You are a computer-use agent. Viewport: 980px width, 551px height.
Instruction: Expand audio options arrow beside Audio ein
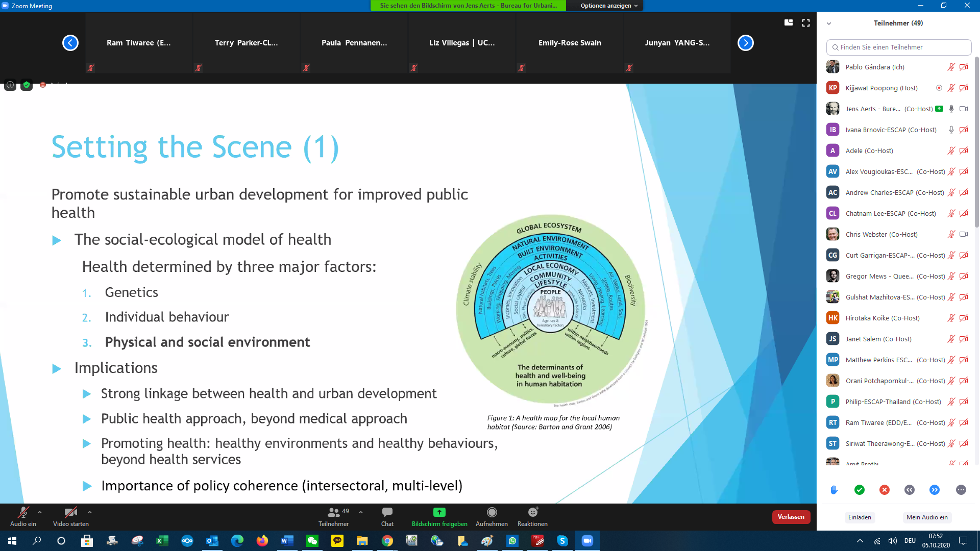pyautogui.click(x=40, y=512)
